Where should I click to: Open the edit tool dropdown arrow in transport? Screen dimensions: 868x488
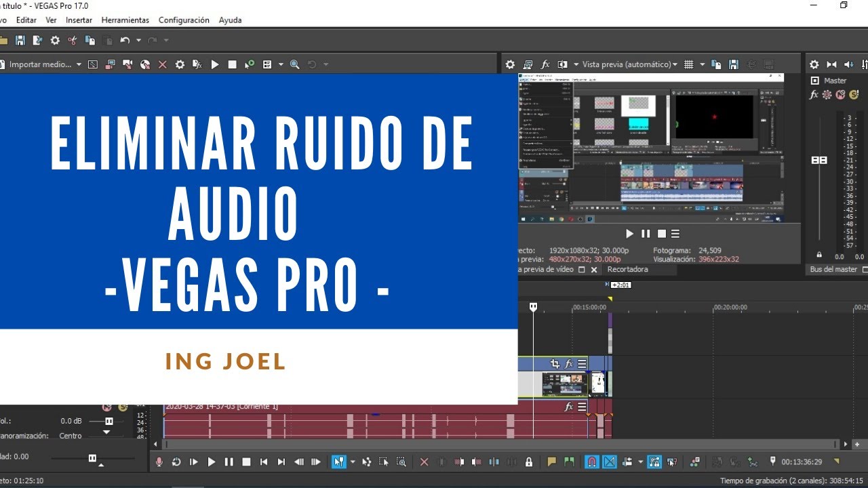click(x=352, y=462)
